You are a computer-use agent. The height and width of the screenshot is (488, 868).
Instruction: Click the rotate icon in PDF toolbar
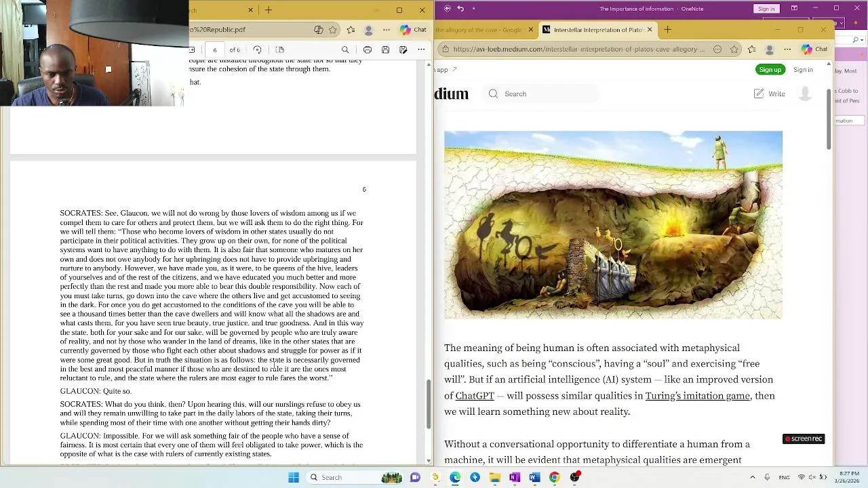[x=257, y=49]
